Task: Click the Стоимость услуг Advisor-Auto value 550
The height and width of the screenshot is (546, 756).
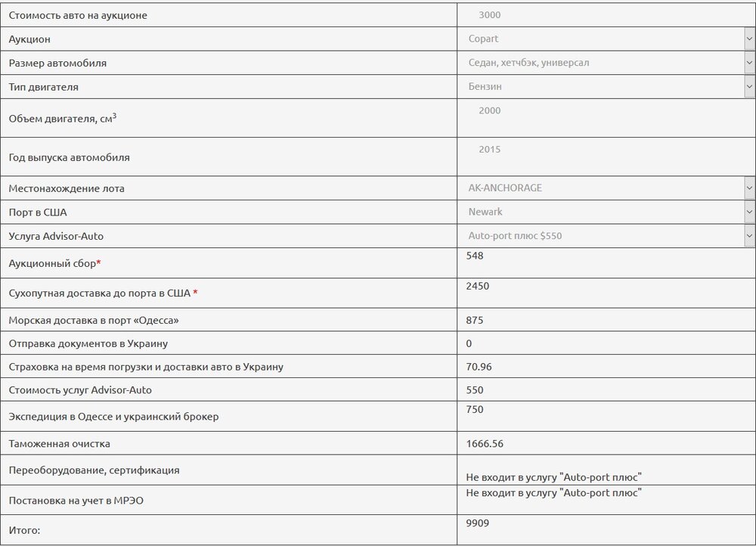Action: [x=475, y=390]
